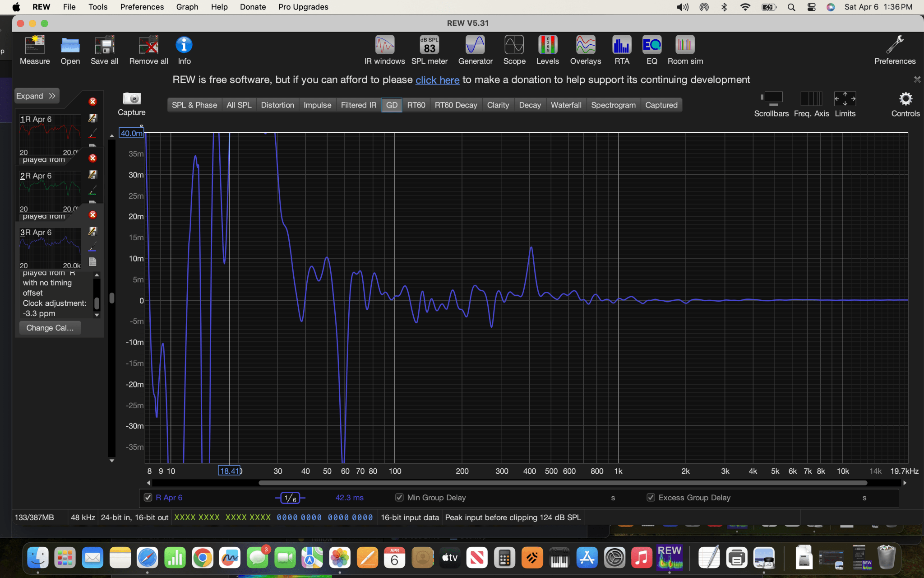Follow the 'click here' donation link
Image resolution: width=924 pixels, height=578 pixels.
point(437,80)
